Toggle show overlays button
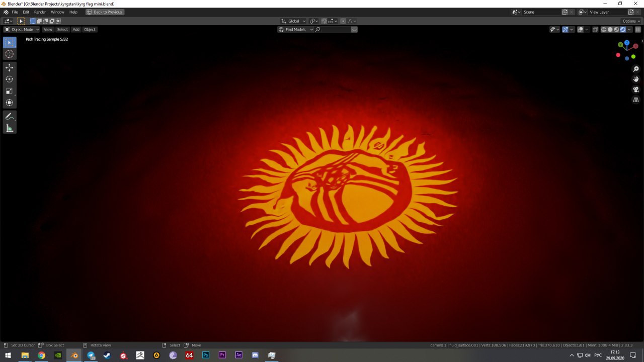 pyautogui.click(x=580, y=29)
